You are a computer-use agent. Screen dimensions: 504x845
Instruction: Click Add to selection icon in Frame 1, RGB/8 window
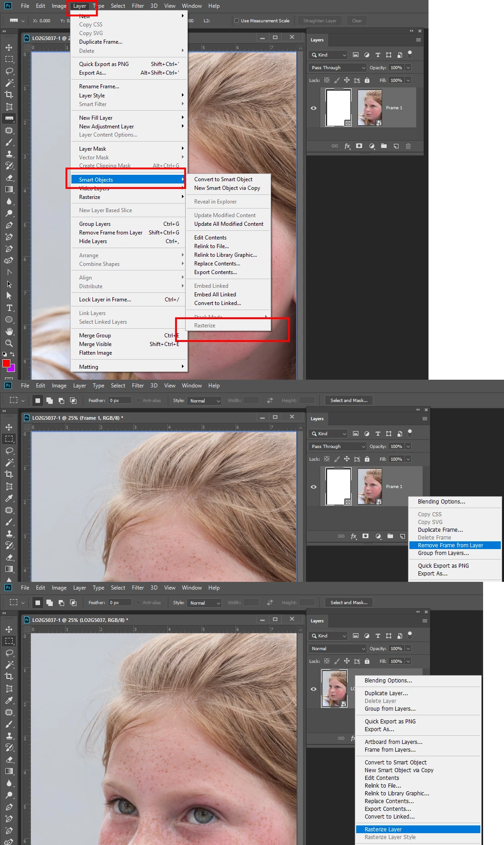pyautogui.click(x=49, y=401)
